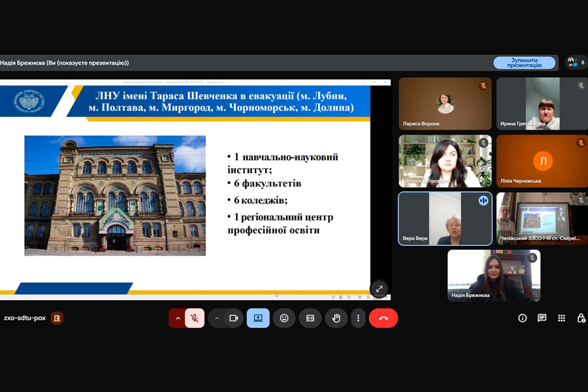This screenshot has width=588, height=392.
Task: Click the present screen icon
Action: click(258, 318)
